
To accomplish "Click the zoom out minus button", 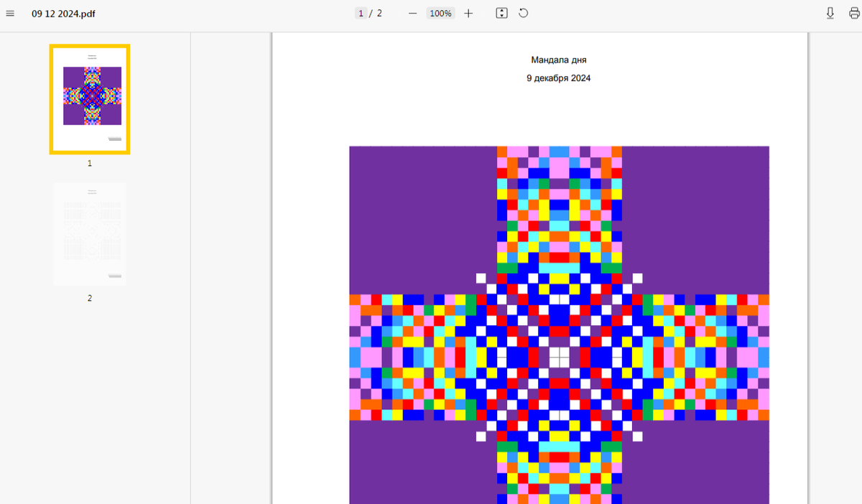I will tap(412, 13).
